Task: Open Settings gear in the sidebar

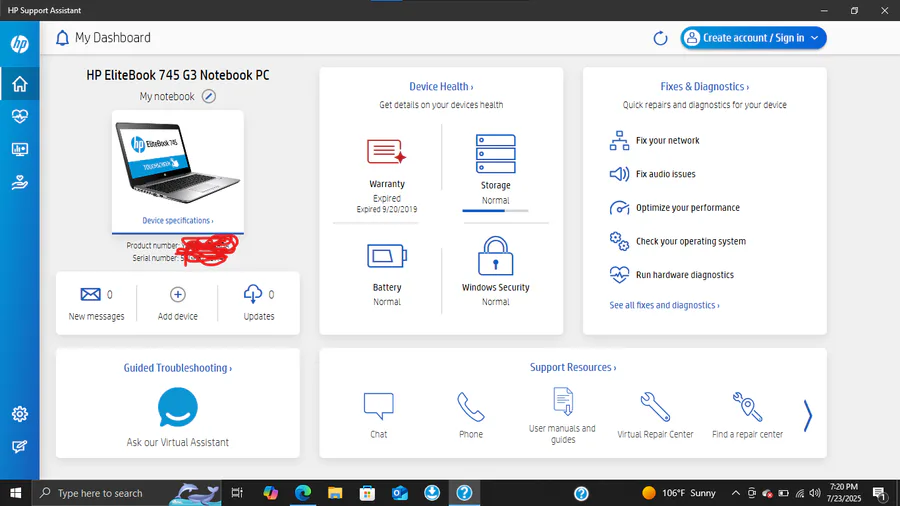Action: 20,414
